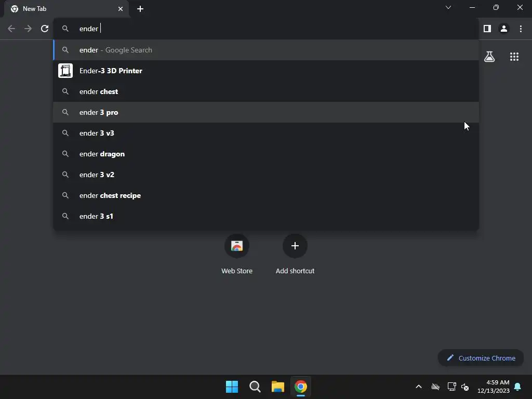Open the Chrome profile avatar menu
532x399 pixels.
(x=504, y=29)
